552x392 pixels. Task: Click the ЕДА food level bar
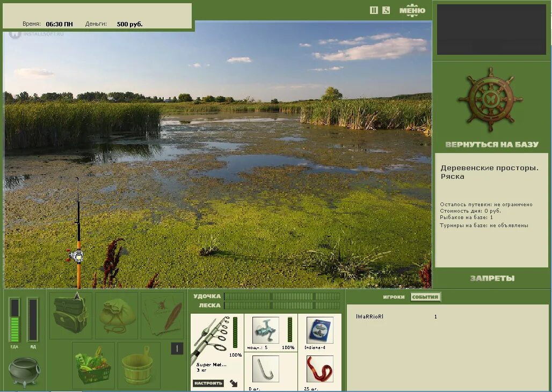click(14, 320)
